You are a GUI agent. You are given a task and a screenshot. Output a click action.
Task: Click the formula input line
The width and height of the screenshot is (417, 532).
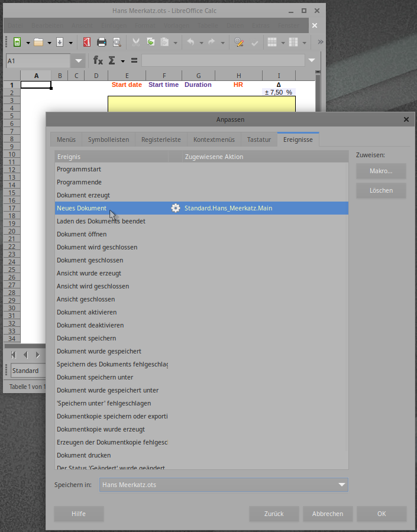pos(223,60)
